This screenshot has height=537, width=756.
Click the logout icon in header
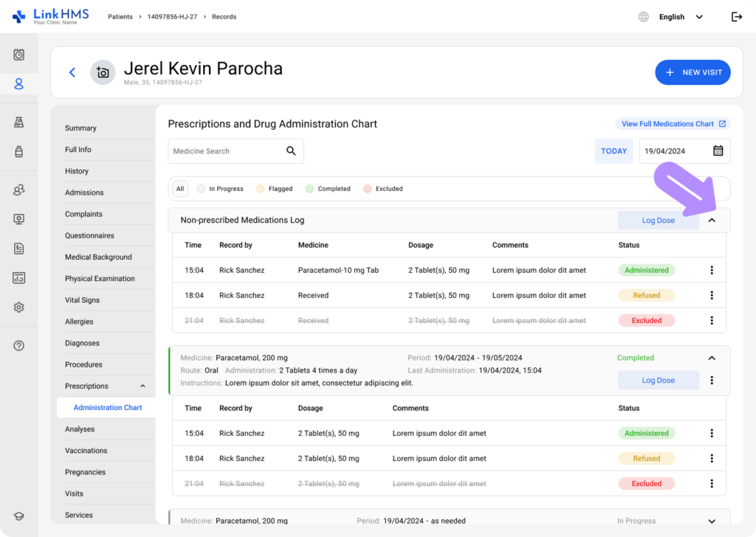tap(736, 17)
